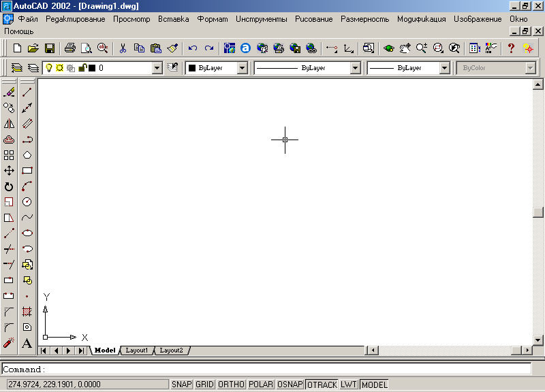Select the Mirror tool
This screenshot has height=392, width=545.
click(x=9, y=124)
